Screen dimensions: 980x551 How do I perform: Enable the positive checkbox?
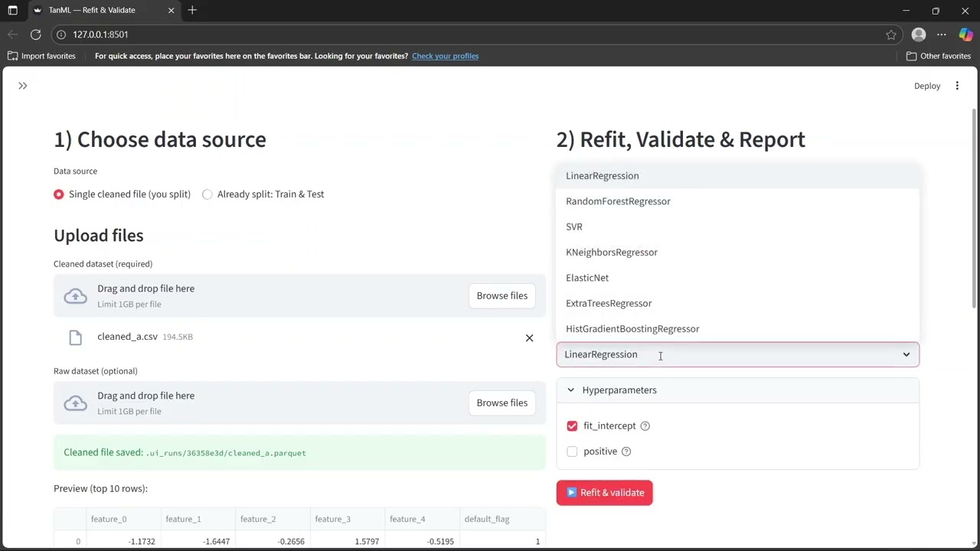click(x=572, y=452)
